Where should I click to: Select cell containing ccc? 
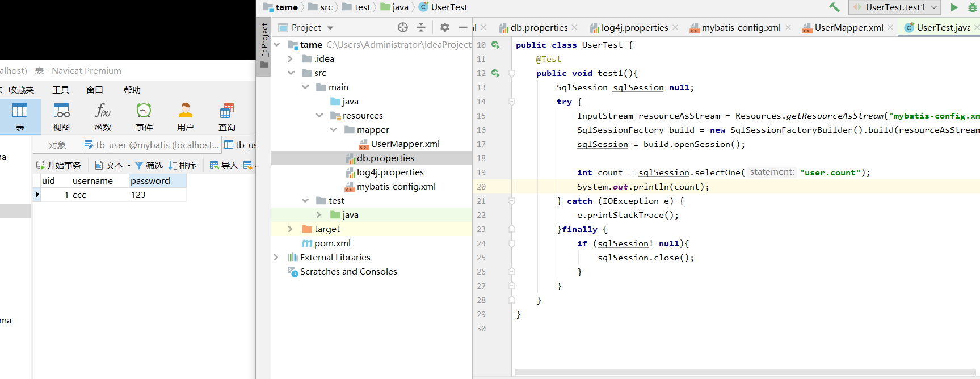coord(100,195)
